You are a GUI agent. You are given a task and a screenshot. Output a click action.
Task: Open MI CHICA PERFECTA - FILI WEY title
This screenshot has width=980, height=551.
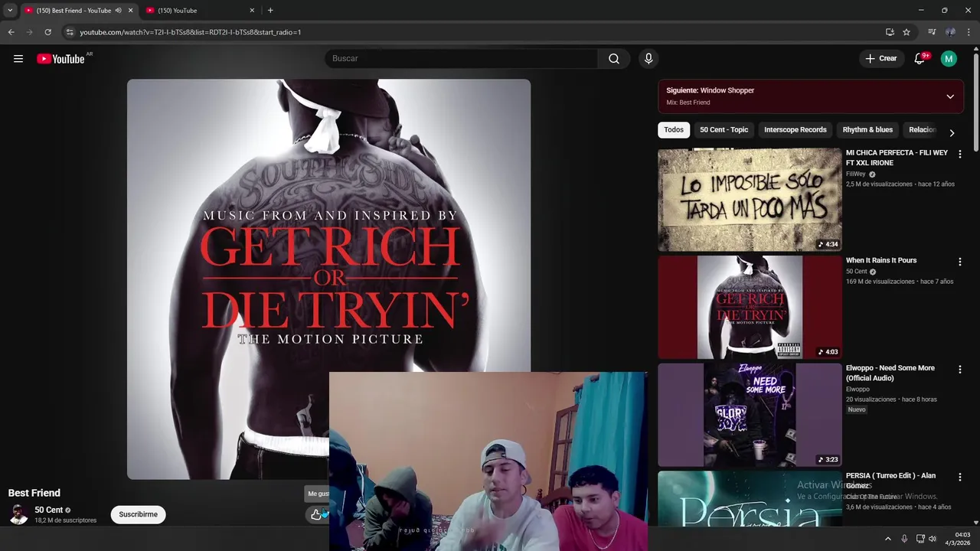897,158
